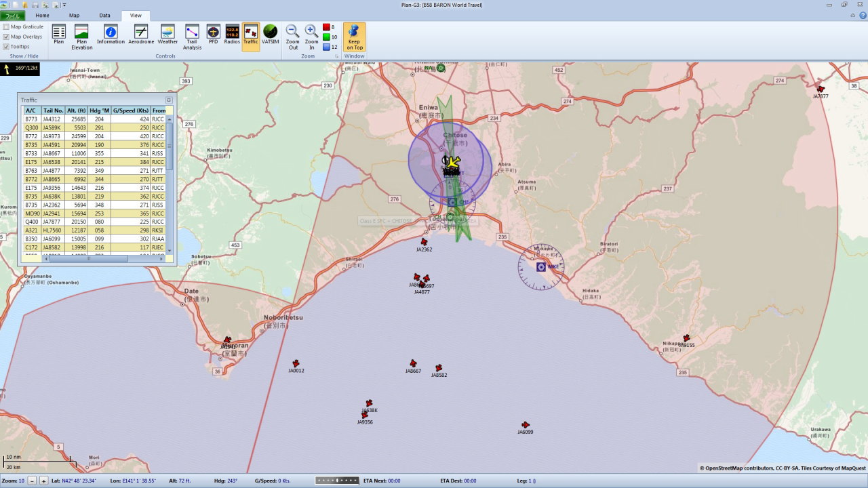Viewport: 868px width, 488px height.
Task: Select zoom preset 12 blue square
Action: [x=330, y=47]
